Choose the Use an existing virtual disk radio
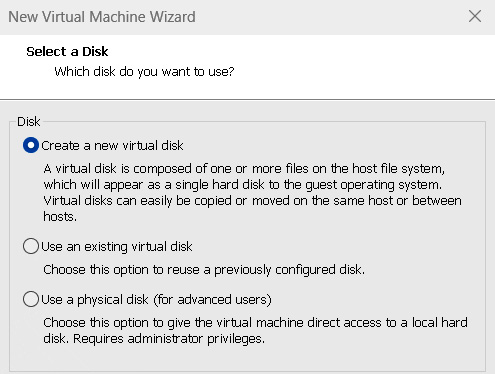Image resolution: width=495 pixels, height=374 pixels. coord(31,246)
